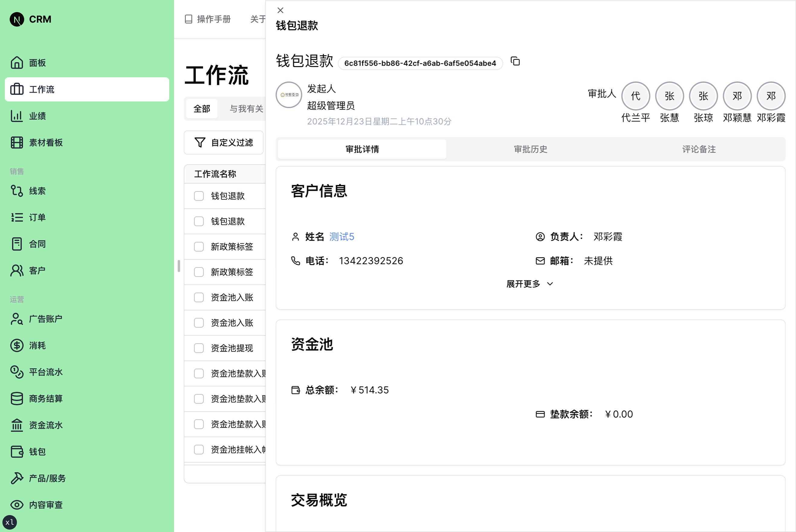
Task: Open the 面板 home icon in sidebar
Action: point(17,63)
